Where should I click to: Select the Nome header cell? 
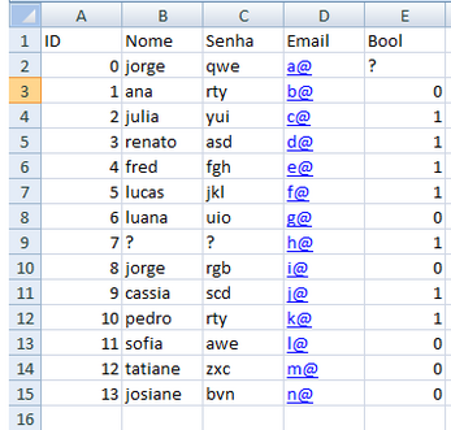[162, 40]
